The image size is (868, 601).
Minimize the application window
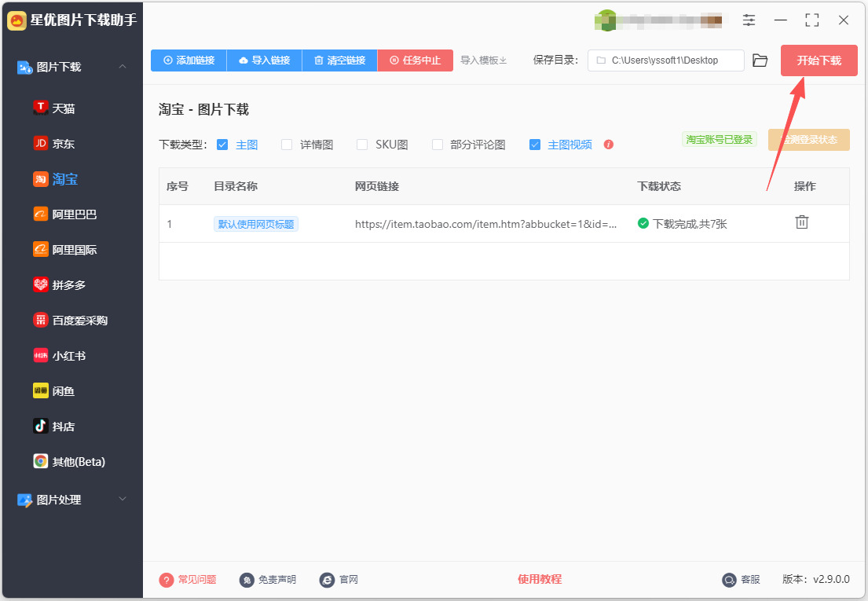pyautogui.click(x=781, y=20)
